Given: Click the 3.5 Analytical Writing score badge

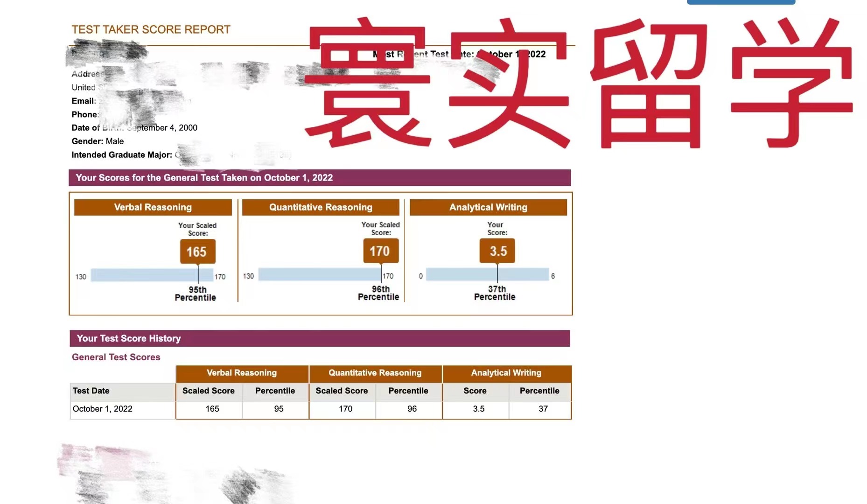Looking at the screenshot, I should tap(497, 251).
